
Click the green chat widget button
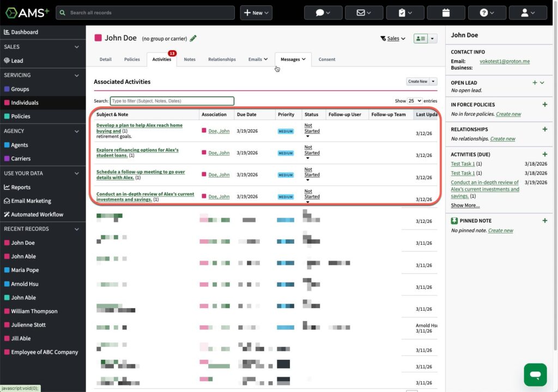[x=535, y=375]
